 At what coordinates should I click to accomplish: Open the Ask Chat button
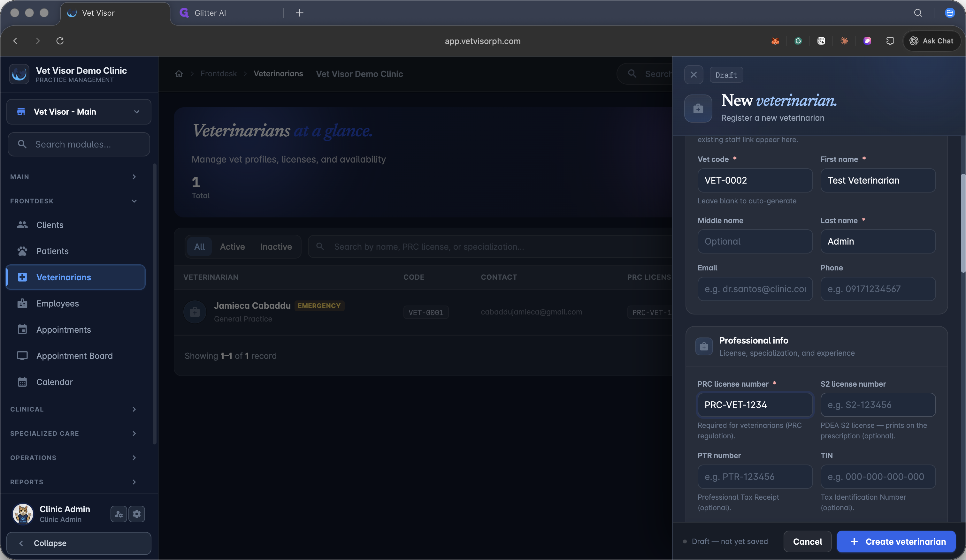931,41
